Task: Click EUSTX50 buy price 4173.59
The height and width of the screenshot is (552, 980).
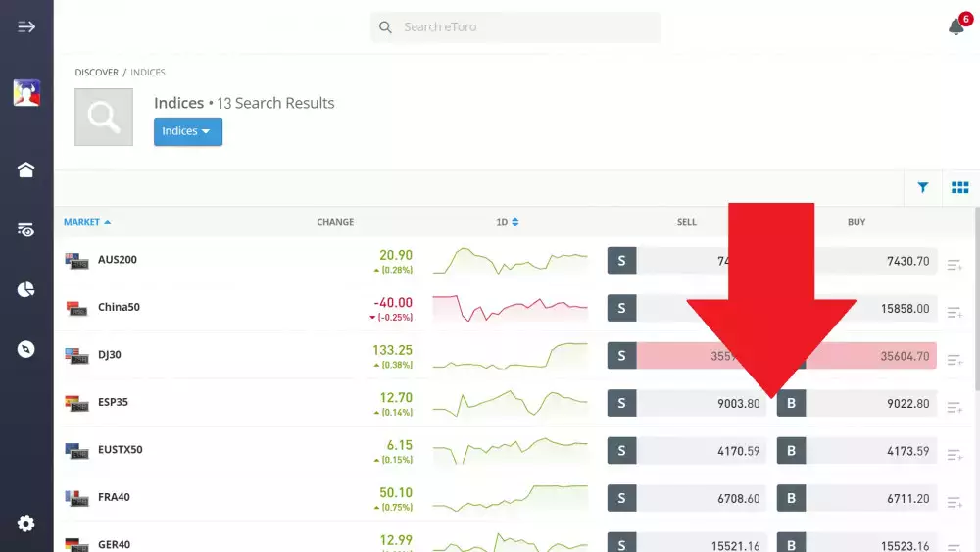Action: [907, 451]
